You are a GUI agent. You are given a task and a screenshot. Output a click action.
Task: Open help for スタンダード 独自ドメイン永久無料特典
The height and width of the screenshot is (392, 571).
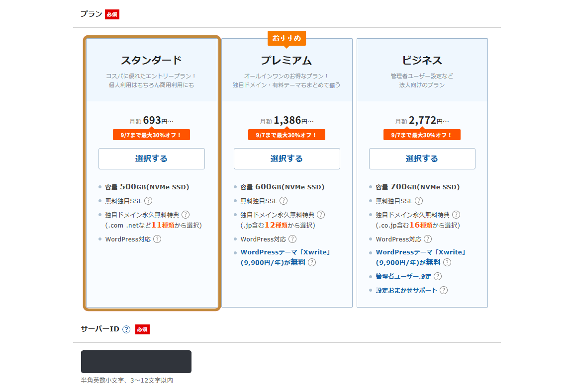pos(186,215)
